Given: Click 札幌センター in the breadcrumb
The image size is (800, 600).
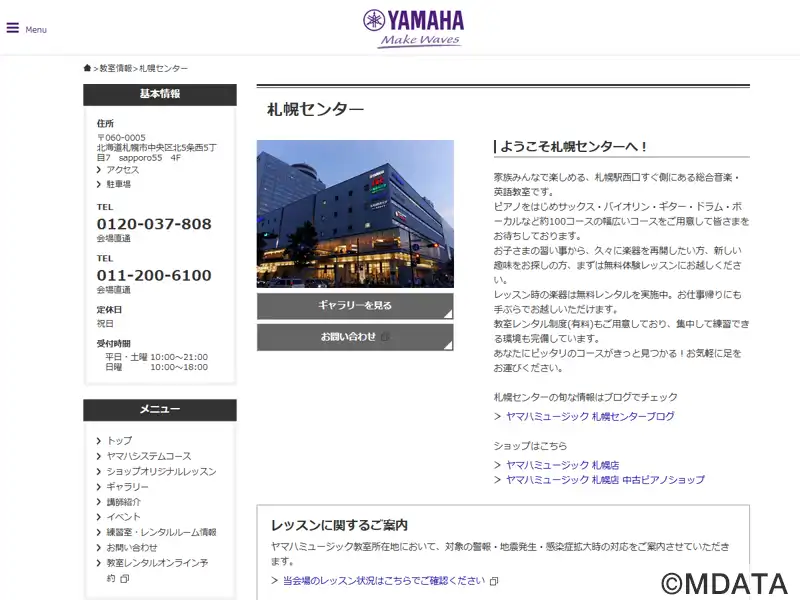Looking at the screenshot, I should coord(163,68).
